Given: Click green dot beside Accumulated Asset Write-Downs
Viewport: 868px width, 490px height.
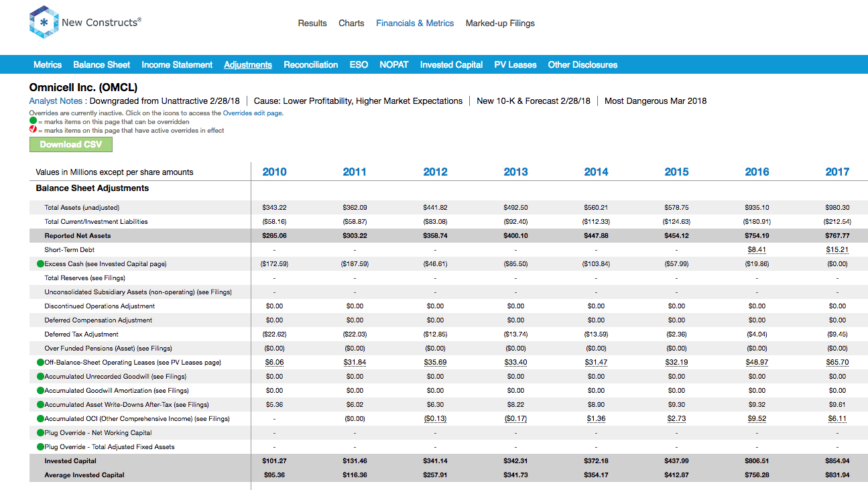Looking at the screenshot, I should (x=40, y=405).
